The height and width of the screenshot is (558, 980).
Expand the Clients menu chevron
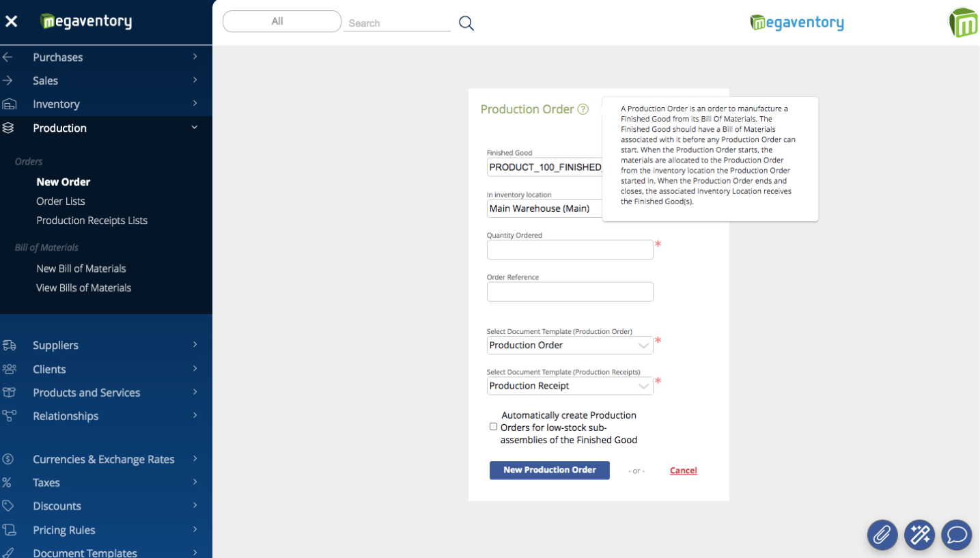pos(195,368)
